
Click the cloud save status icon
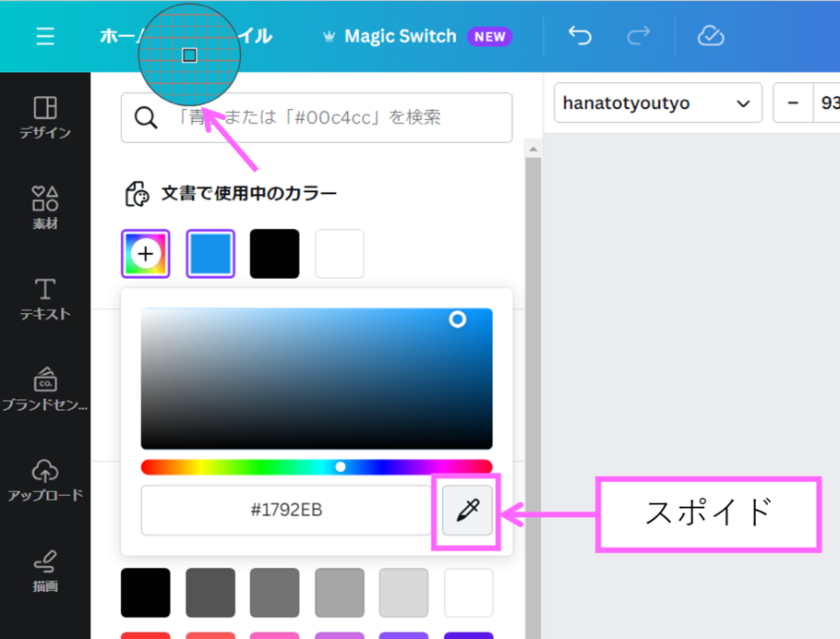click(x=710, y=36)
